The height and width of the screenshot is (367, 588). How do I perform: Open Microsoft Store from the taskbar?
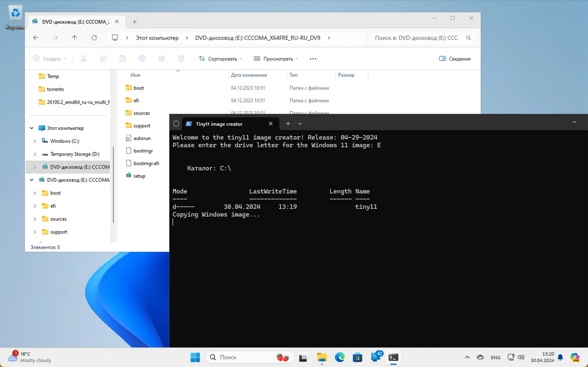(x=358, y=357)
